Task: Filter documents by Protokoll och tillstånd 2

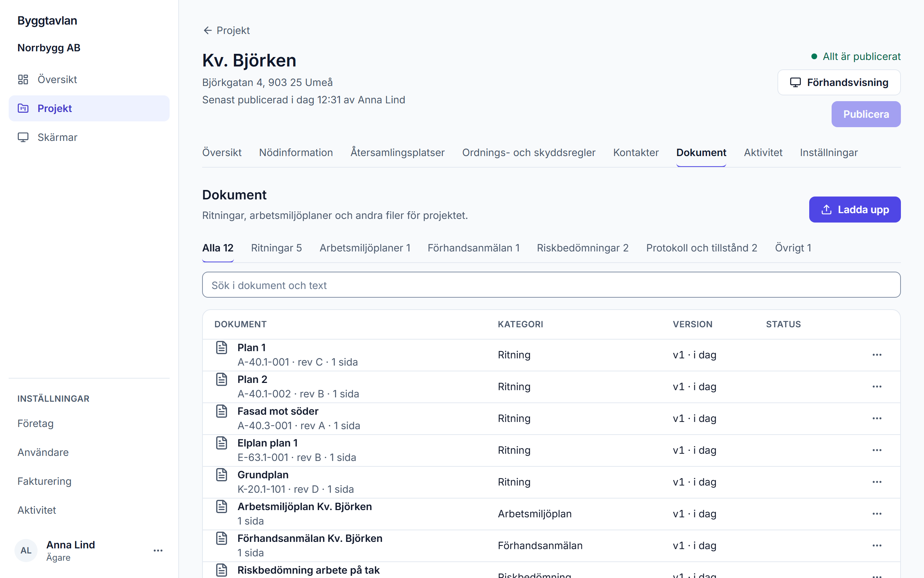Action: click(701, 248)
